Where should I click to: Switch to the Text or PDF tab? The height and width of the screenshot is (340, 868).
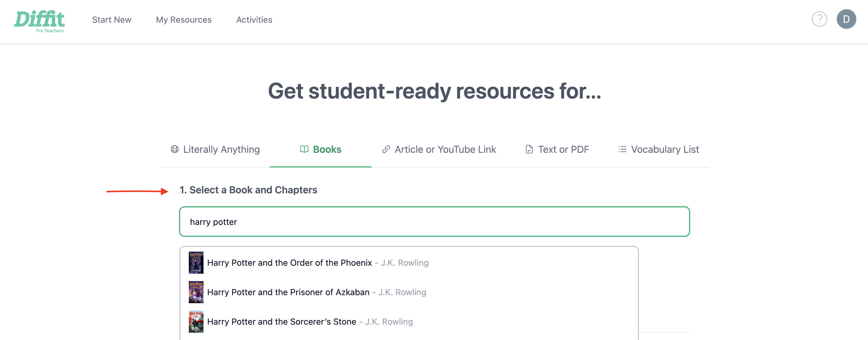point(557,149)
